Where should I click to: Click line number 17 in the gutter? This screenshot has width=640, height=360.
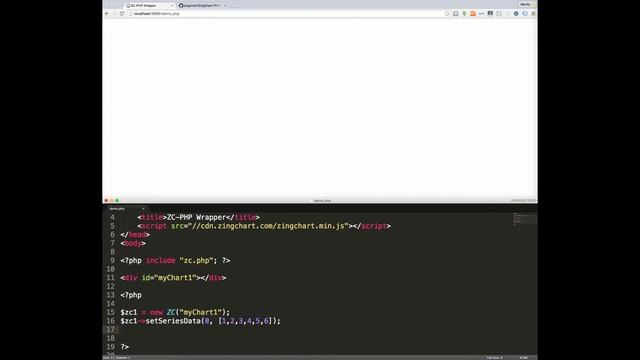coord(111,329)
